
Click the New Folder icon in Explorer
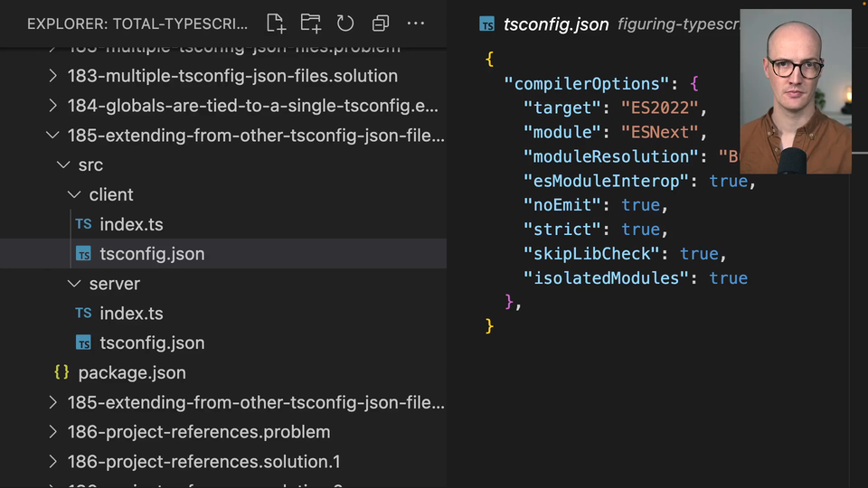[310, 23]
